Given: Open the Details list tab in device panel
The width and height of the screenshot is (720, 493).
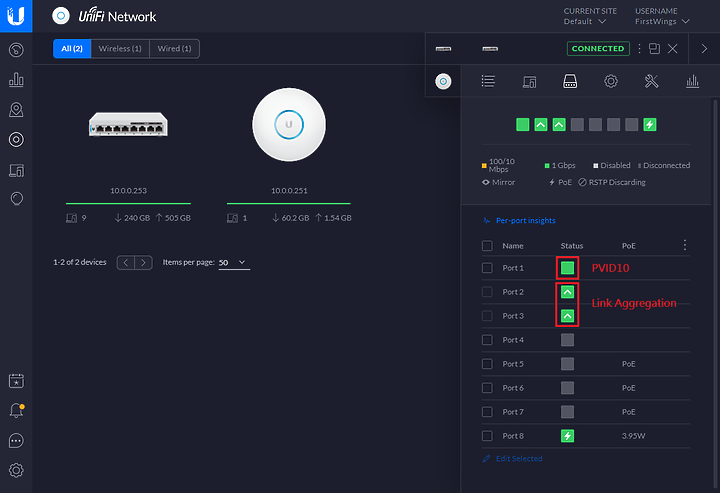Looking at the screenshot, I should click(488, 81).
